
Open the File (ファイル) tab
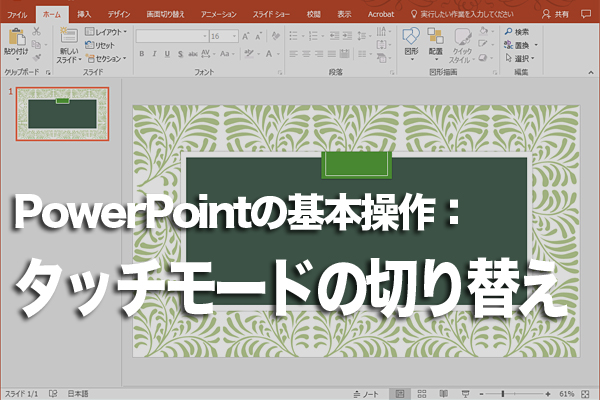[17, 15]
